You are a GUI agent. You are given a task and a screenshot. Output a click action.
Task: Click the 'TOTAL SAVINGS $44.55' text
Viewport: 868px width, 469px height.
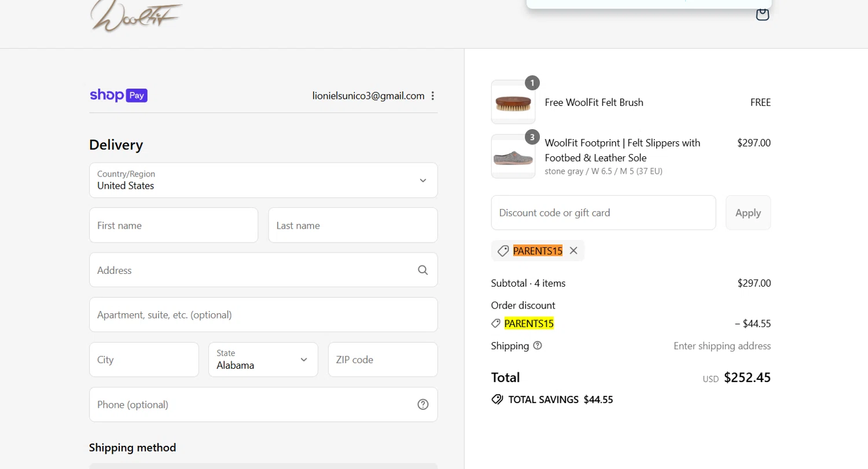point(561,400)
